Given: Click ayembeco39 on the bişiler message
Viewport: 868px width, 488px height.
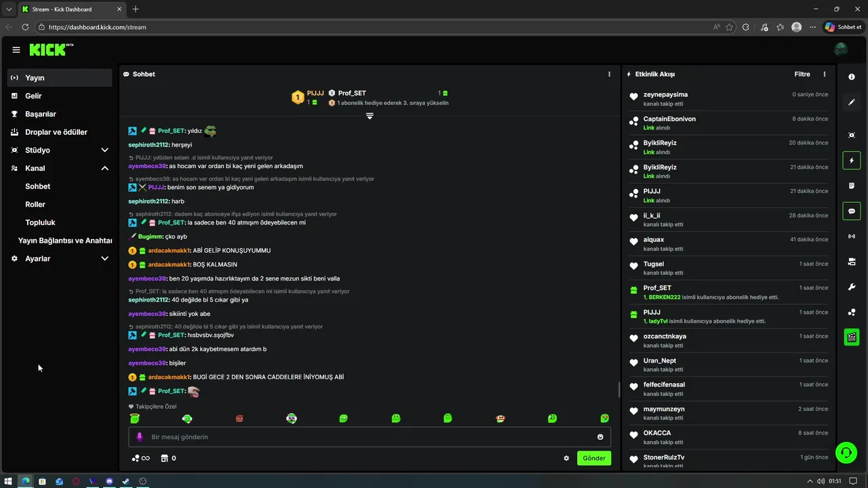Looking at the screenshot, I should tap(147, 363).
